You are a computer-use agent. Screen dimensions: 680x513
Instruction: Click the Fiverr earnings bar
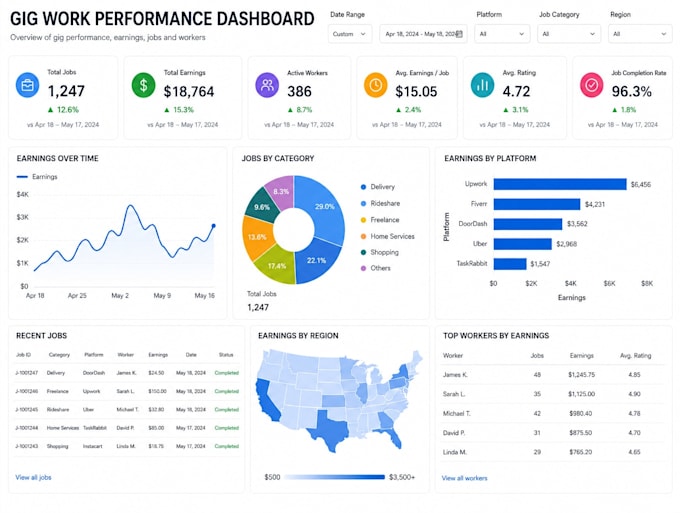pyautogui.click(x=537, y=204)
